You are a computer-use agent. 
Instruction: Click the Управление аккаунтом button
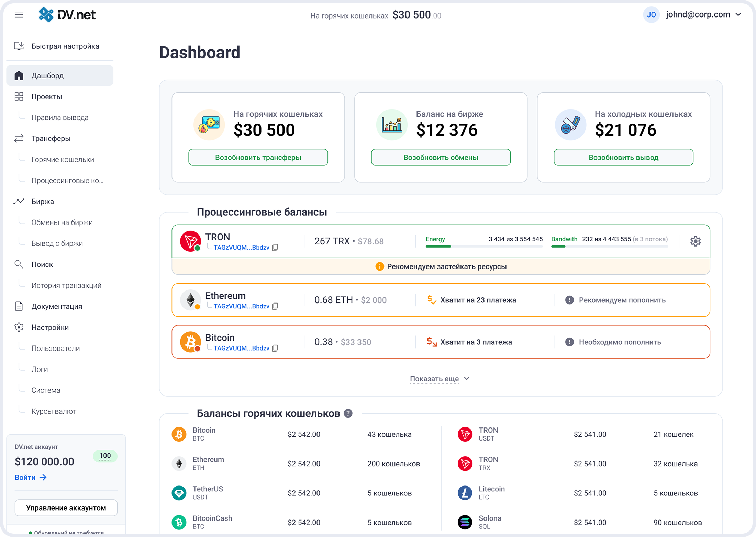pyautogui.click(x=66, y=507)
